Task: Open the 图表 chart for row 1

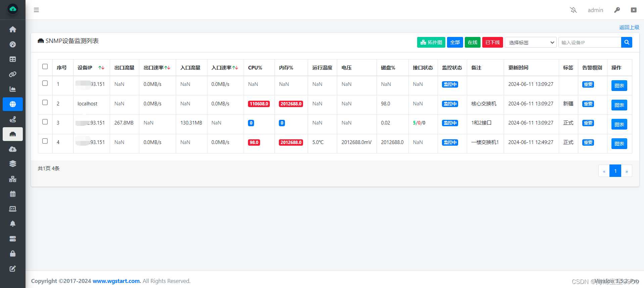Action: click(x=619, y=86)
